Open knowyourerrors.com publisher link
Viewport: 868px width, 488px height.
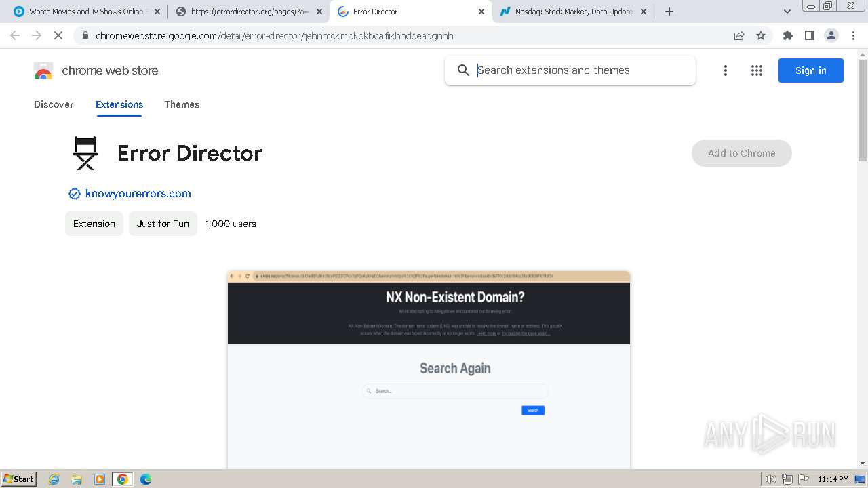[138, 194]
